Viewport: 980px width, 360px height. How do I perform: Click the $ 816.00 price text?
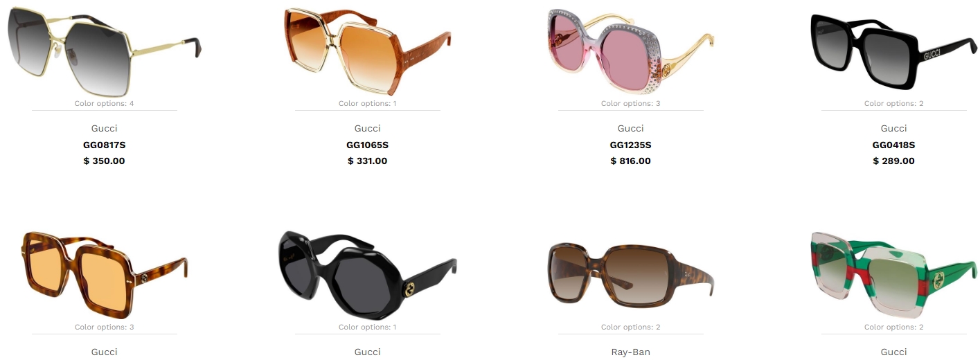click(630, 161)
